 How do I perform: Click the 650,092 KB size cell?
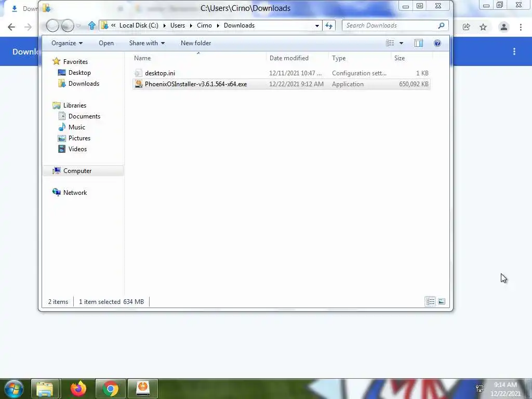[414, 84]
